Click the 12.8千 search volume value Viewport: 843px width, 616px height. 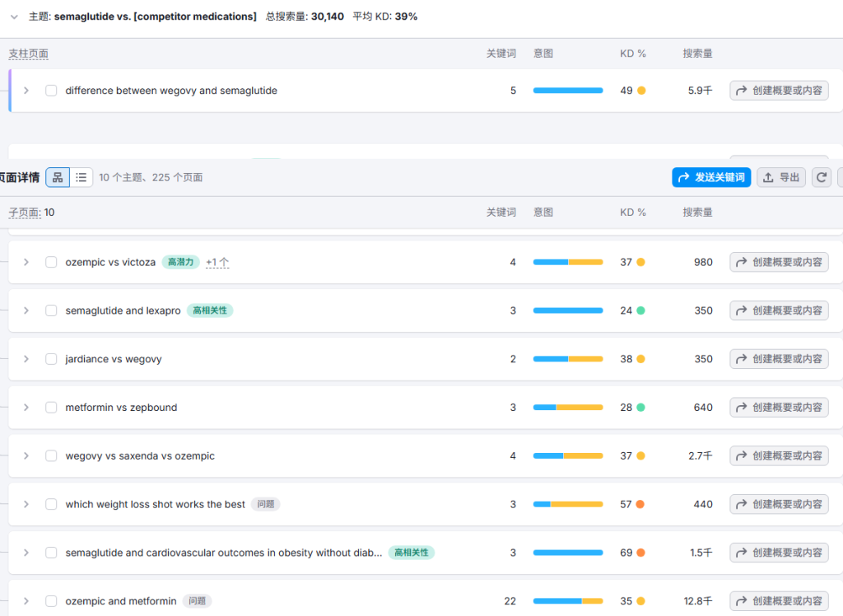[698, 601]
